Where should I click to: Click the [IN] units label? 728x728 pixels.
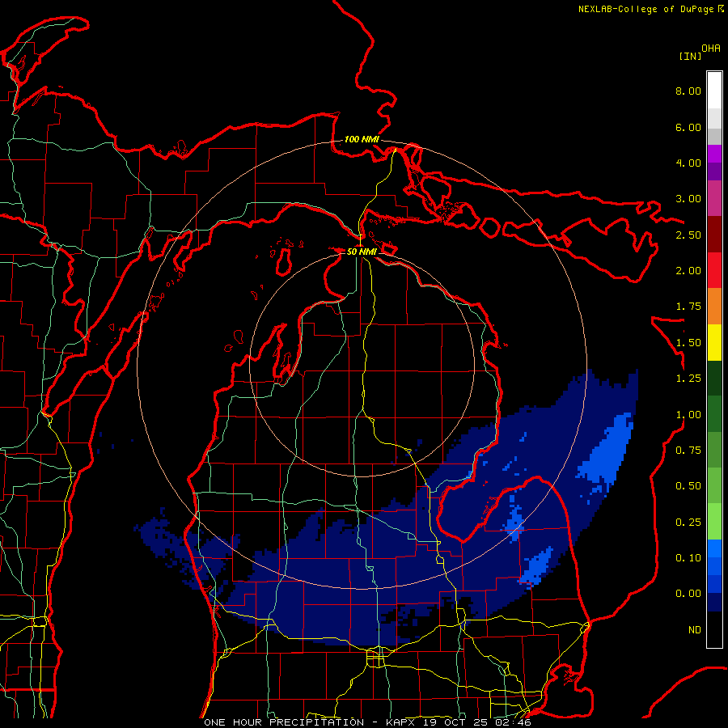coord(690,56)
